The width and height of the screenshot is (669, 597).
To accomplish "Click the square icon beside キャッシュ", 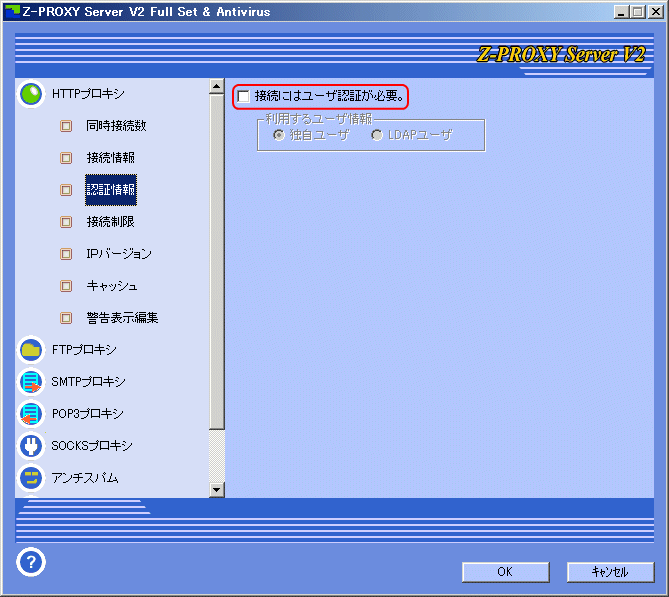I will coord(66,286).
